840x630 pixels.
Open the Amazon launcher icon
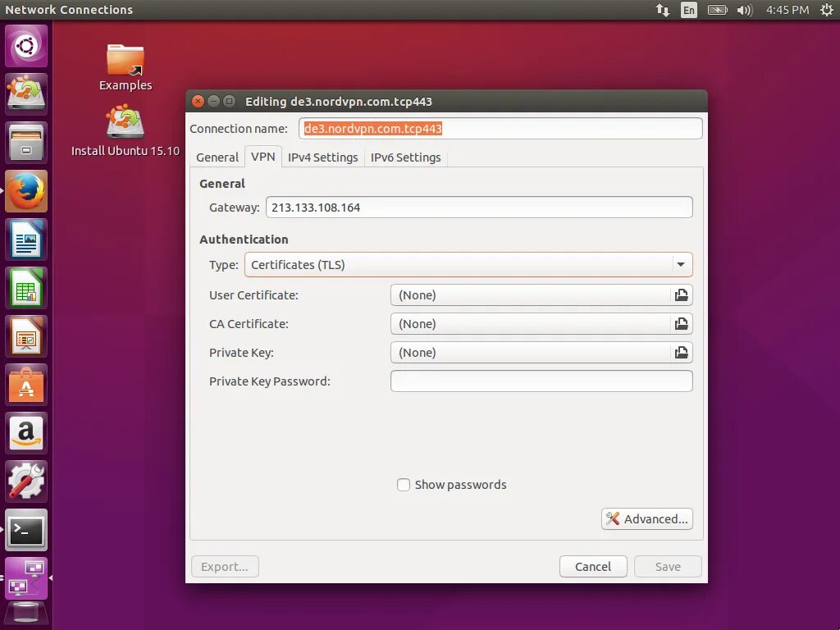(x=26, y=433)
